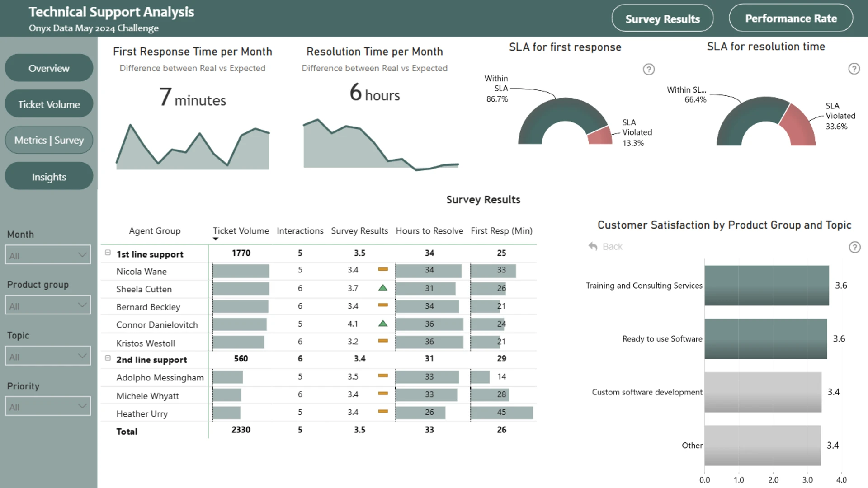Click help icon beside SLA for first response
The width and height of the screenshot is (868, 488).
(649, 69)
